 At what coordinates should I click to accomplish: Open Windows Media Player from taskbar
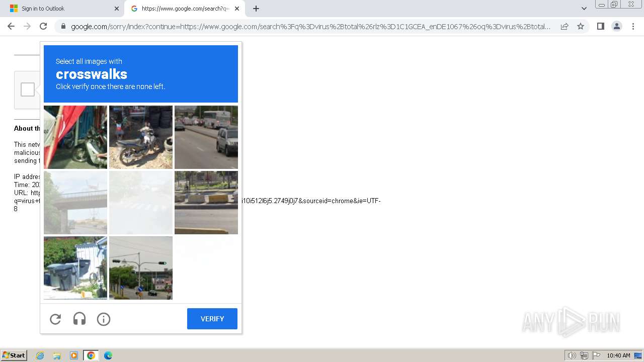click(74, 355)
